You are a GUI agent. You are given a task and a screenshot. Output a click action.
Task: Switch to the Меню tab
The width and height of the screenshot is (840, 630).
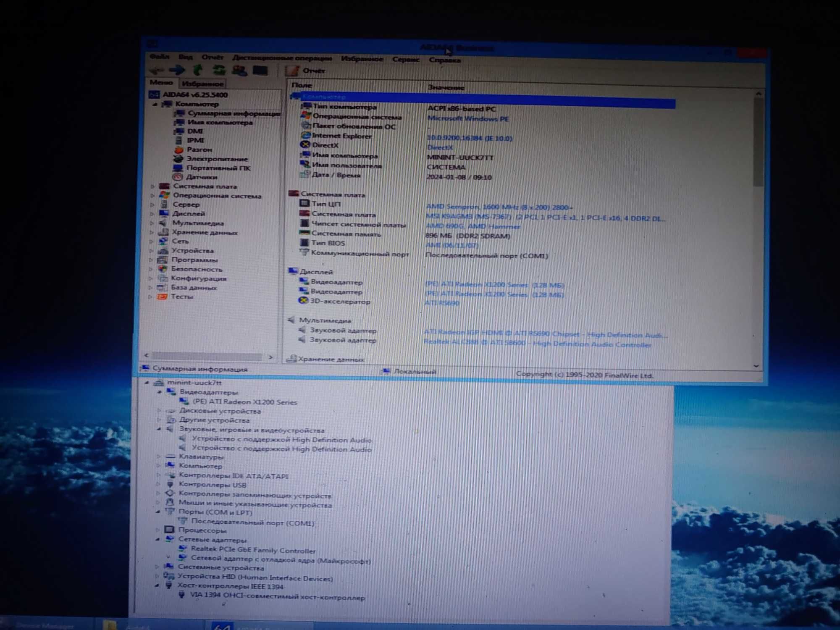coord(161,82)
